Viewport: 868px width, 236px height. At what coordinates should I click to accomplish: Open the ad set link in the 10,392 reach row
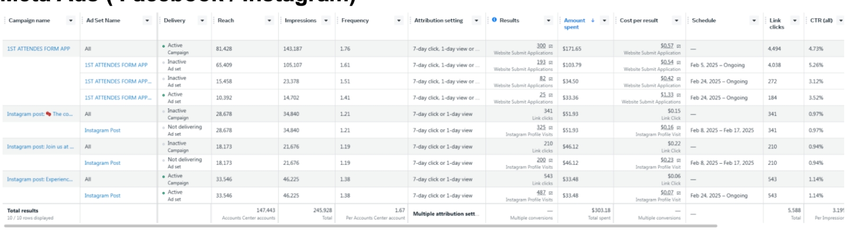coord(118,98)
